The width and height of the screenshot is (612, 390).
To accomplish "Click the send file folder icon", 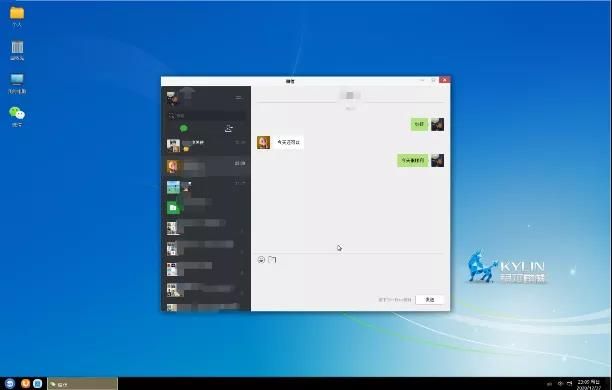I will (272, 260).
